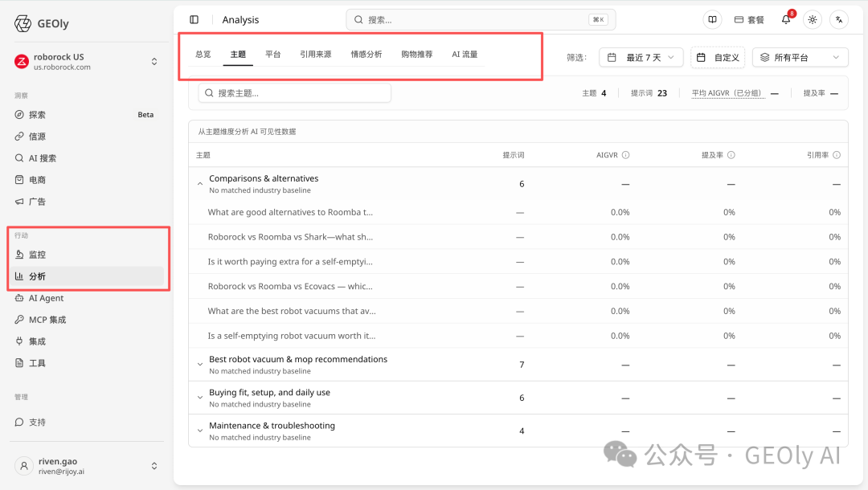868x490 pixels.
Task: Click the ⌘K shortcut badge
Action: (598, 20)
